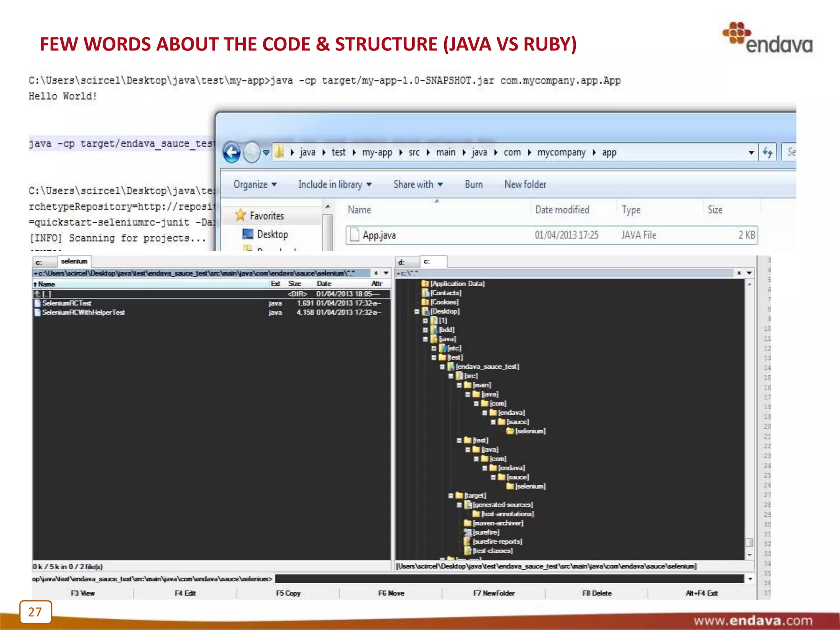Select [surefire] folder icon

point(468,532)
